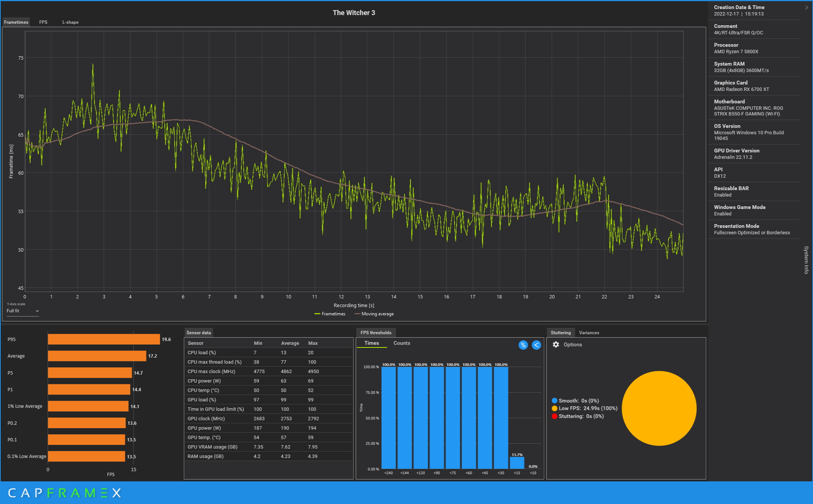Image resolution: width=813 pixels, height=504 pixels.
Task: Switch to the L-shape chart tab
Action: pyautogui.click(x=71, y=22)
